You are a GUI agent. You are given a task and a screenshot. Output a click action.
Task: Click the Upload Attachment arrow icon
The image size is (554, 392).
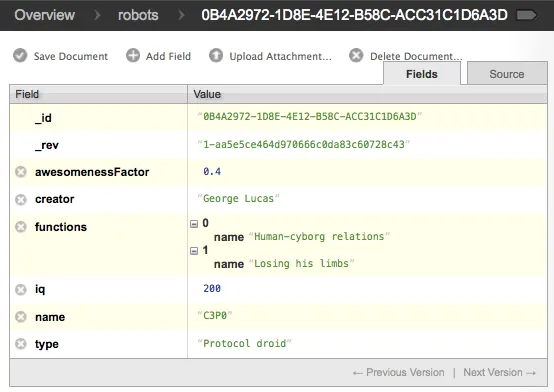tap(216, 55)
